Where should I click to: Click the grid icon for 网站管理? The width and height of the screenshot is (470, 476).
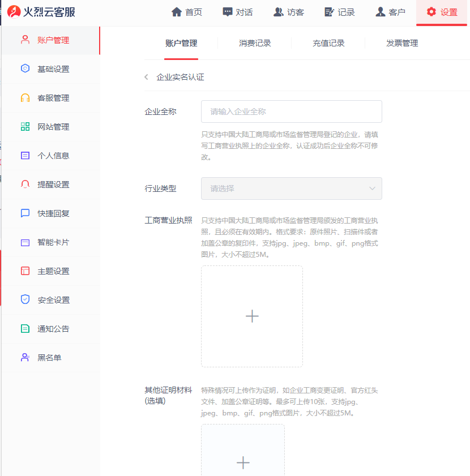click(x=25, y=127)
